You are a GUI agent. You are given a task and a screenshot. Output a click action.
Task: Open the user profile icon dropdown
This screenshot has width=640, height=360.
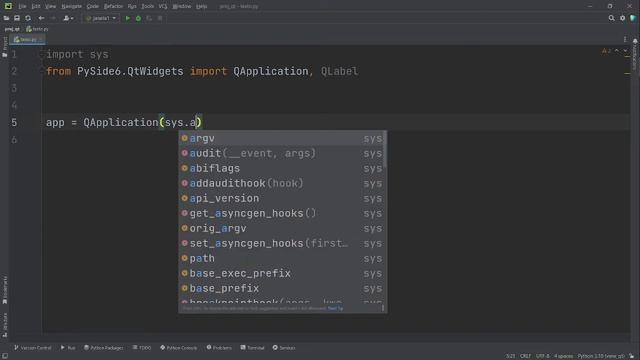[x=68, y=18]
